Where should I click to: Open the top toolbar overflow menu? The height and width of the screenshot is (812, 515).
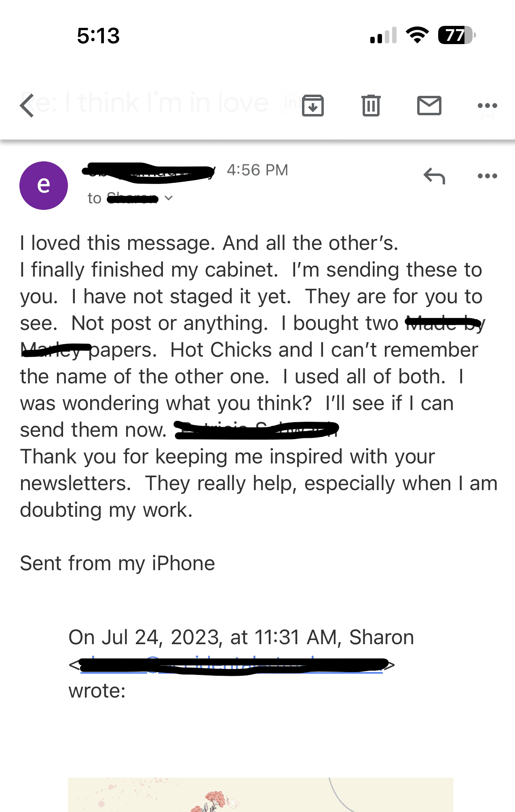click(x=488, y=105)
